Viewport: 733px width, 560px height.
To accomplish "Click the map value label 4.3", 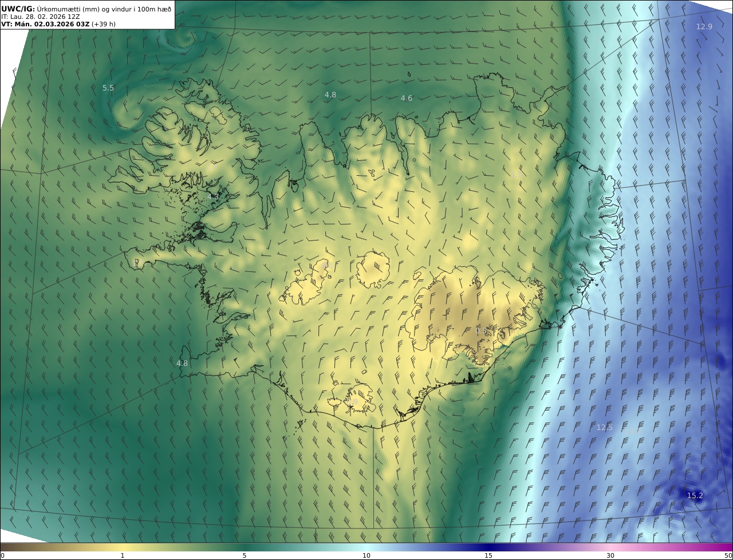I will [213, 196].
